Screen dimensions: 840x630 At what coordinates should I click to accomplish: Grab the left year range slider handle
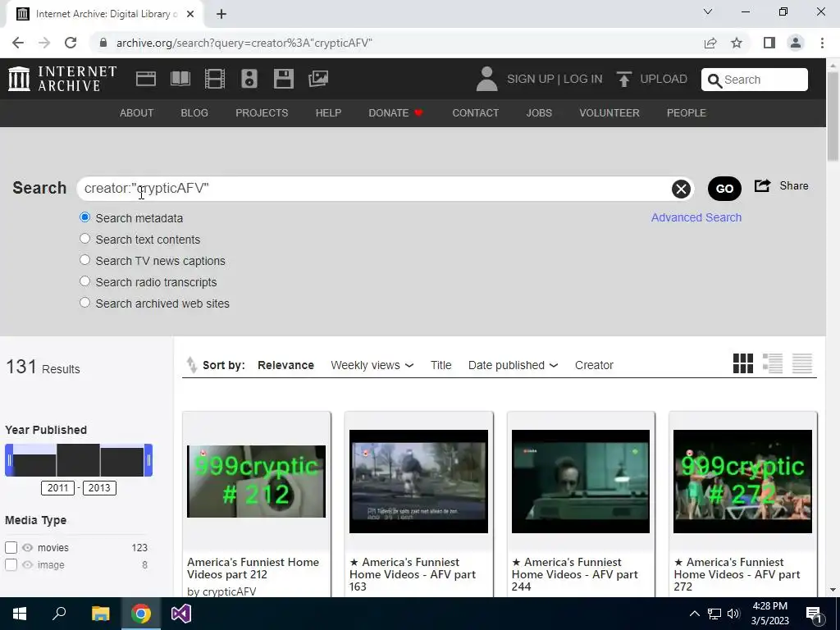9,460
